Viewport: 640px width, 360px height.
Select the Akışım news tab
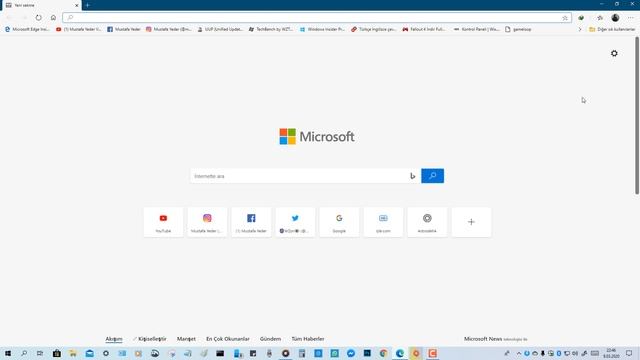point(114,339)
